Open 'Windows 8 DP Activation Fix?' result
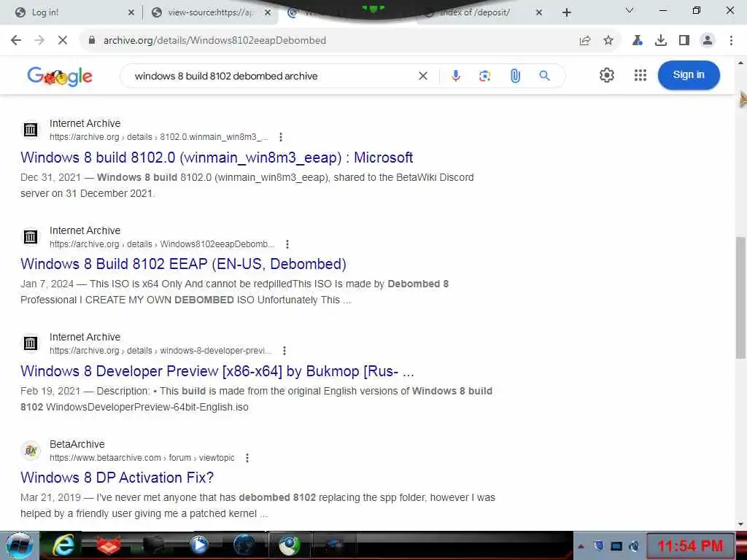The height and width of the screenshot is (560, 747). (x=117, y=478)
